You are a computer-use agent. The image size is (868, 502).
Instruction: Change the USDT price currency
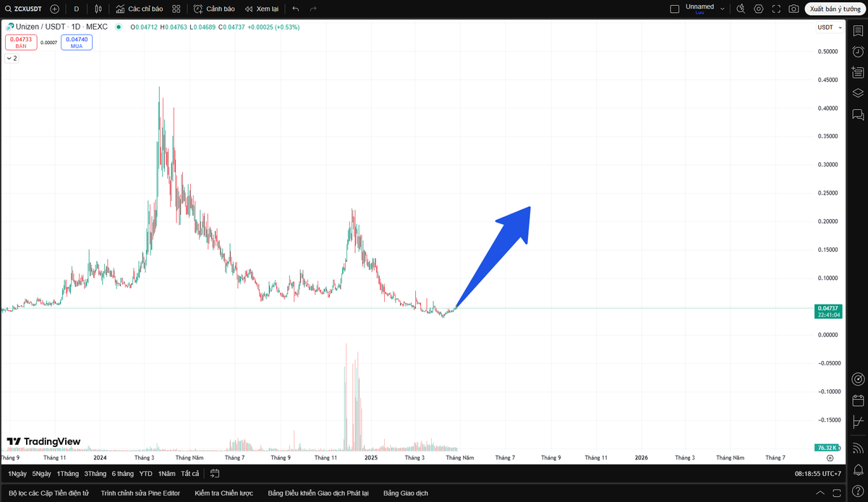(x=829, y=27)
